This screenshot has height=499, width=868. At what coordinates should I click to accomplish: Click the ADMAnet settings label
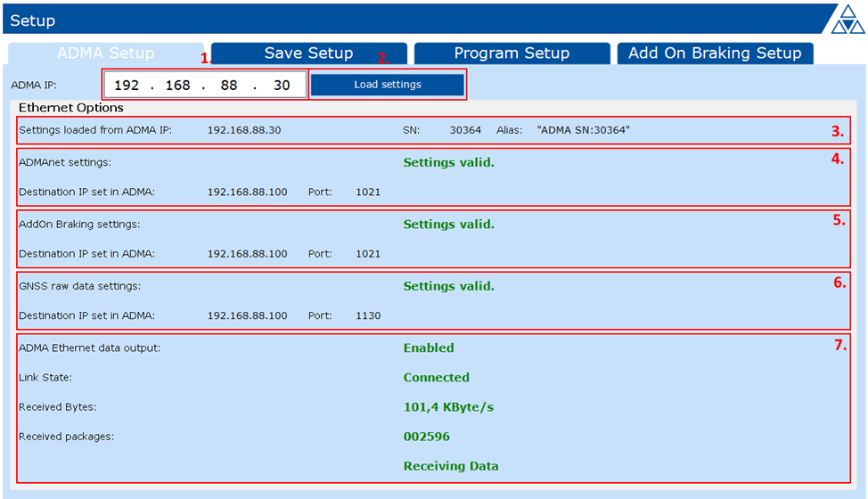(65, 162)
